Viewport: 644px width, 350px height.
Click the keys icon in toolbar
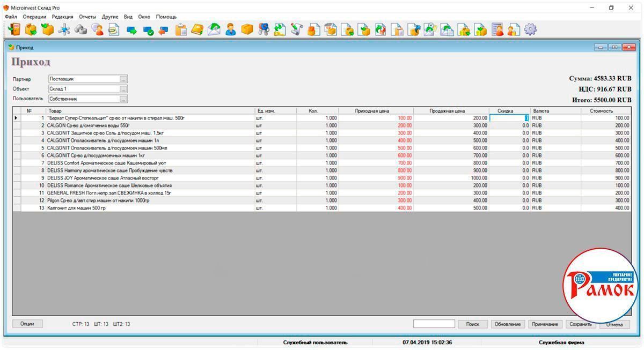click(x=263, y=29)
